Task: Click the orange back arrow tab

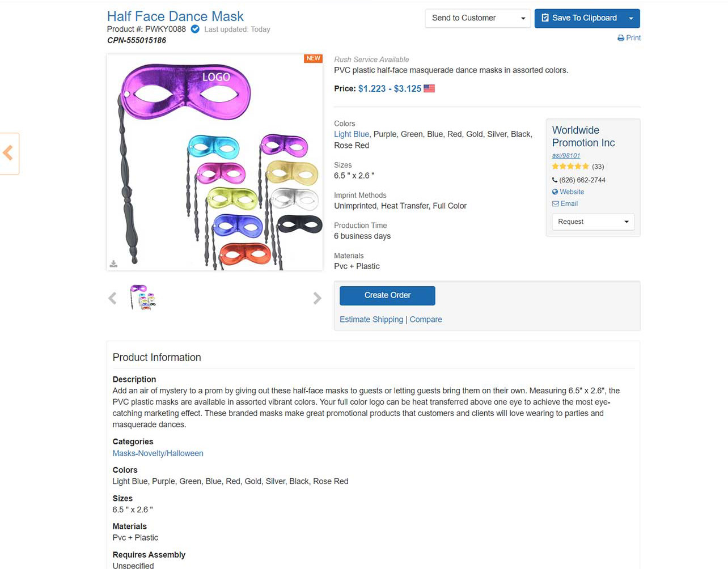Action: point(9,153)
